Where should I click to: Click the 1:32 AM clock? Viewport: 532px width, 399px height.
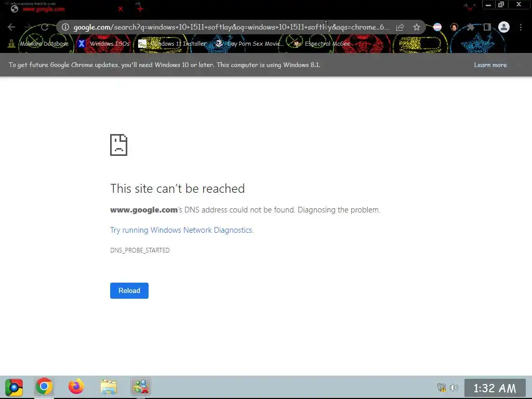click(495, 388)
